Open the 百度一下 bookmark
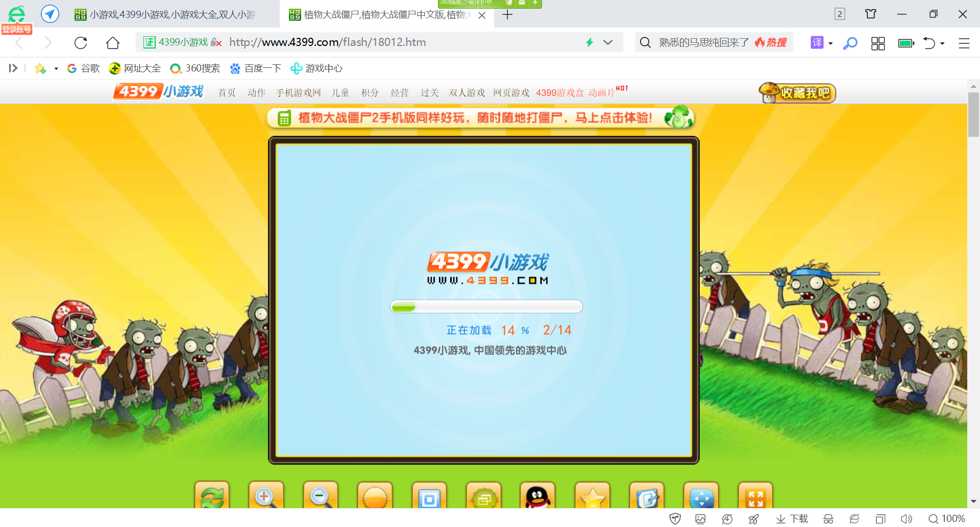The height and width of the screenshot is (527, 980). 256,68
